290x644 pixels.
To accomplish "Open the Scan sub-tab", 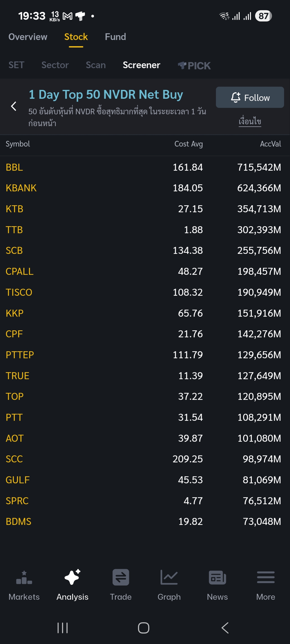I will pyautogui.click(x=96, y=65).
